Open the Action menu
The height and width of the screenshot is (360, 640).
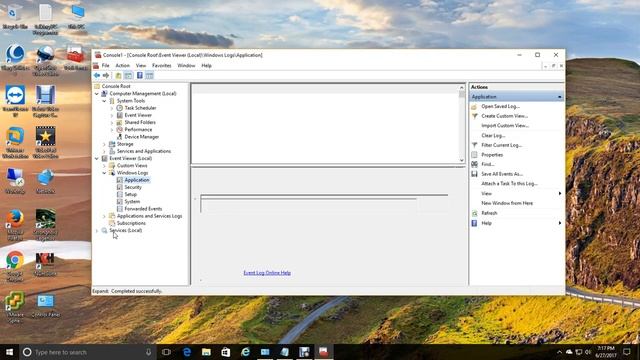[122, 65]
